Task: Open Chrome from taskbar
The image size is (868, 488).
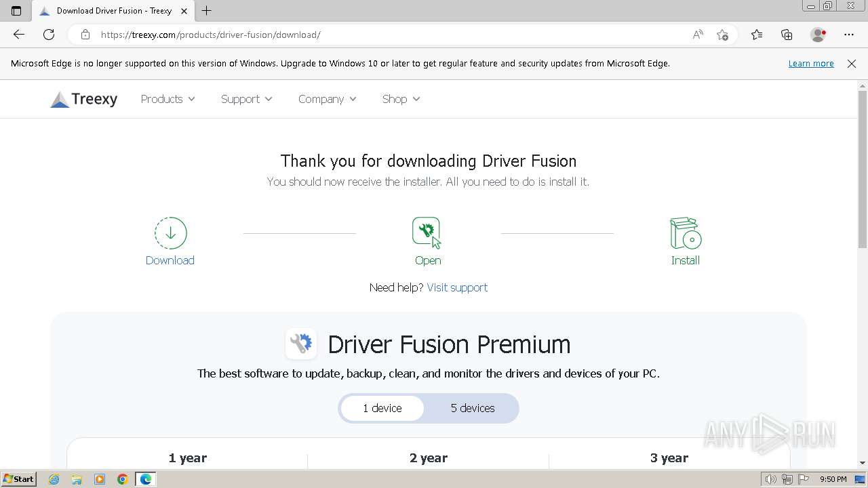Action: coord(123,479)
